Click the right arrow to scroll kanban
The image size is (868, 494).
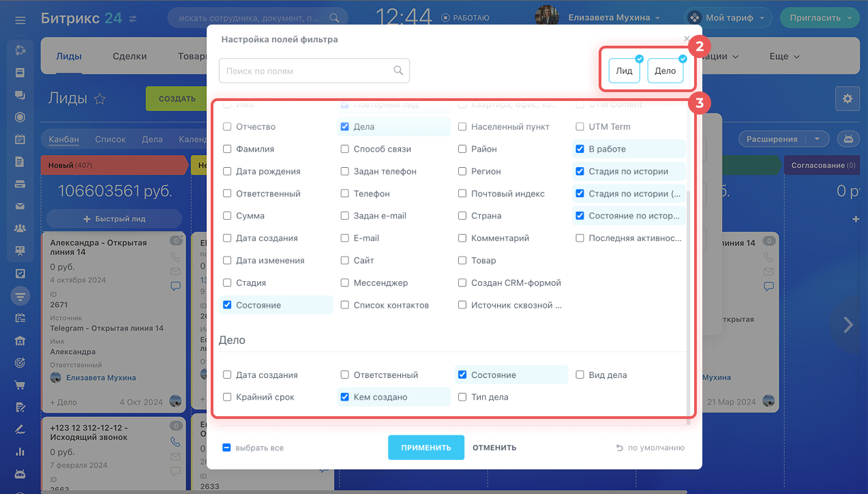pyautogui.click(x=848, y=325)
